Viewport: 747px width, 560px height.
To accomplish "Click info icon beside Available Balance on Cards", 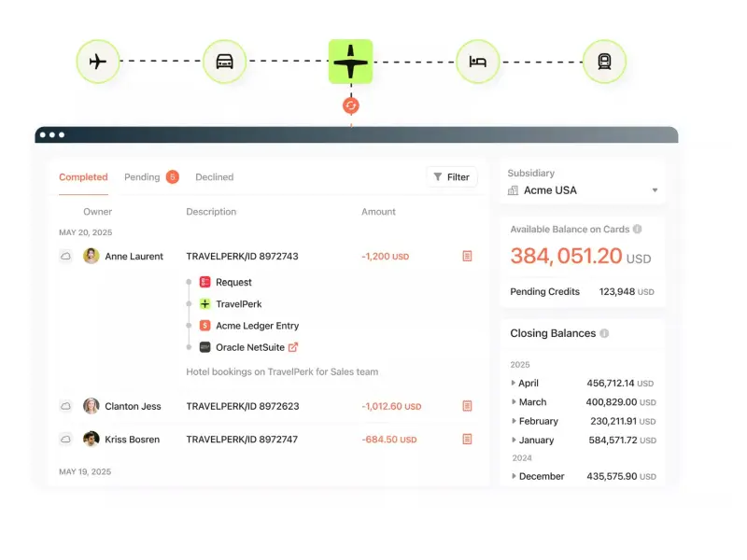I will point(637,229).
